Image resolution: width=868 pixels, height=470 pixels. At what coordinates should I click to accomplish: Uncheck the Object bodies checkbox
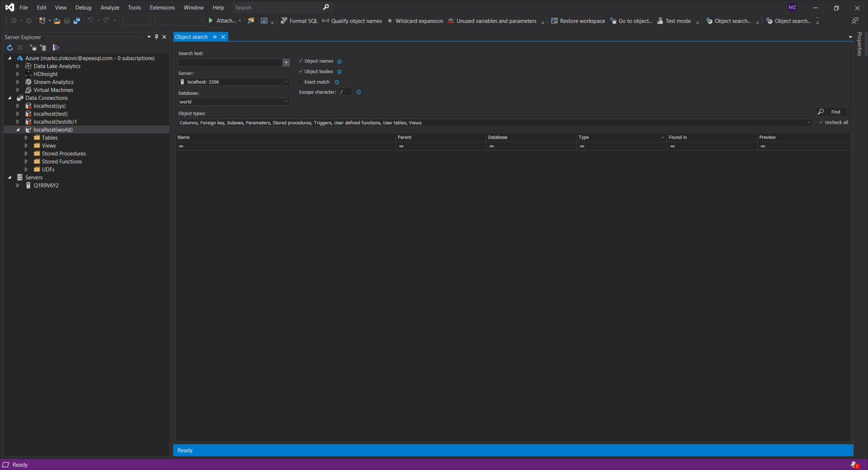(x=301, y=71)
